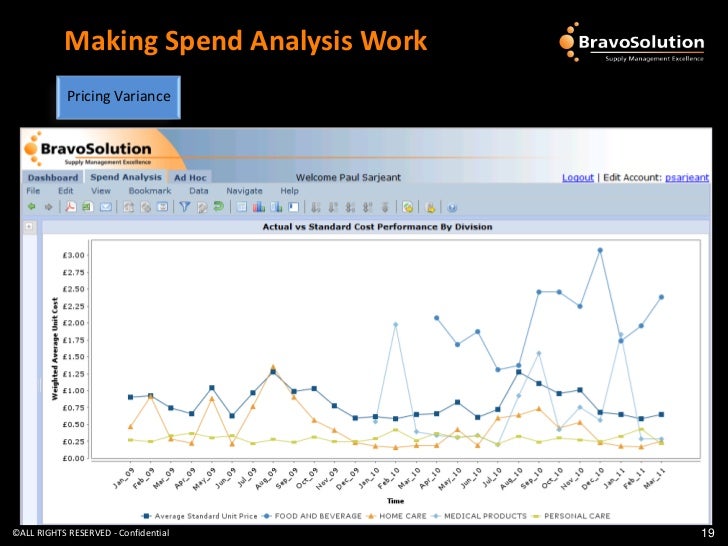Click the Dec_10 Food and Beverage peak point
The image size is (728, 546).
pos(600,250)
